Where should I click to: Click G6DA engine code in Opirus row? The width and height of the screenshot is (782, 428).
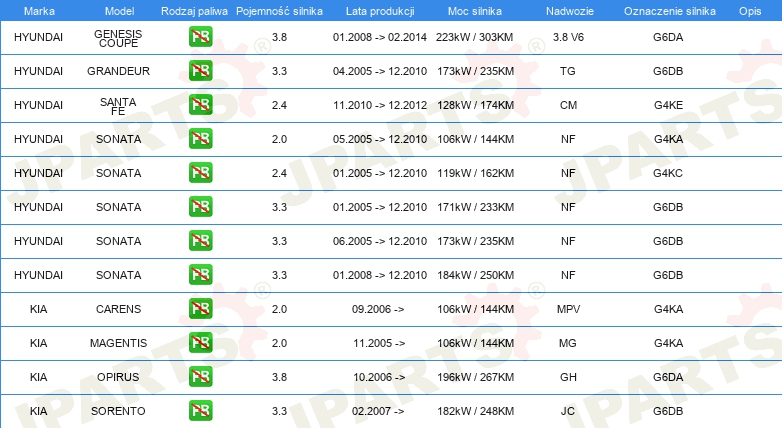click(x=668, y=377)
